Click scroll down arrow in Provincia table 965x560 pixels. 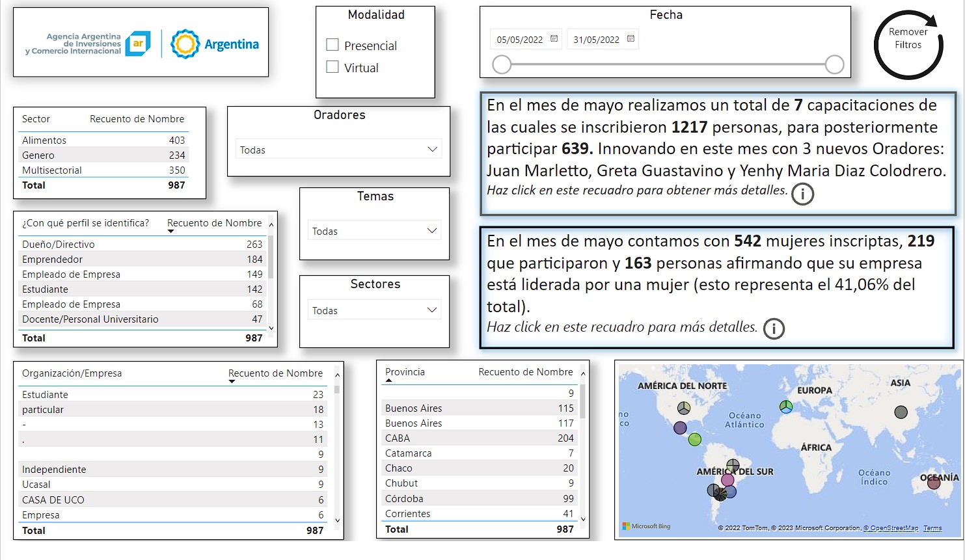583,519
